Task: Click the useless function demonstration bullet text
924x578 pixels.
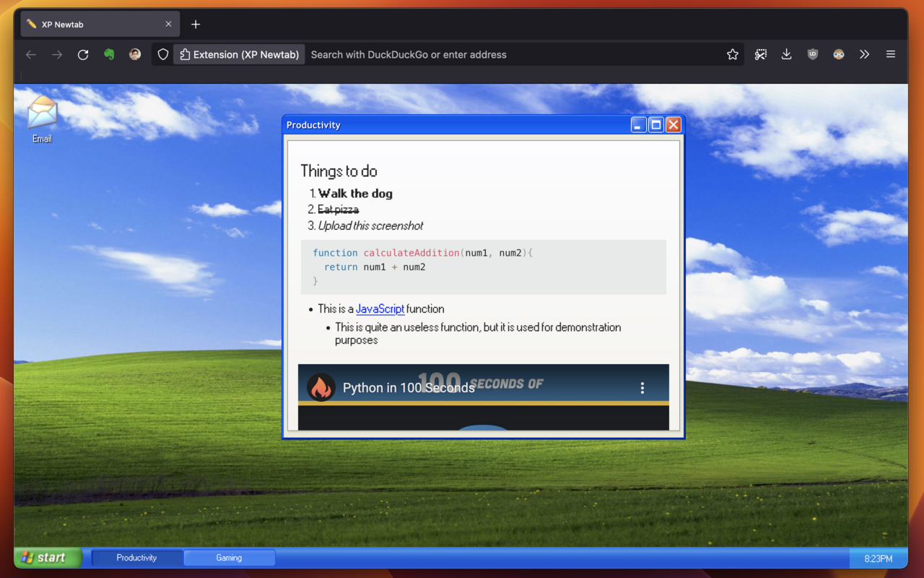Action: coord(478,334)
